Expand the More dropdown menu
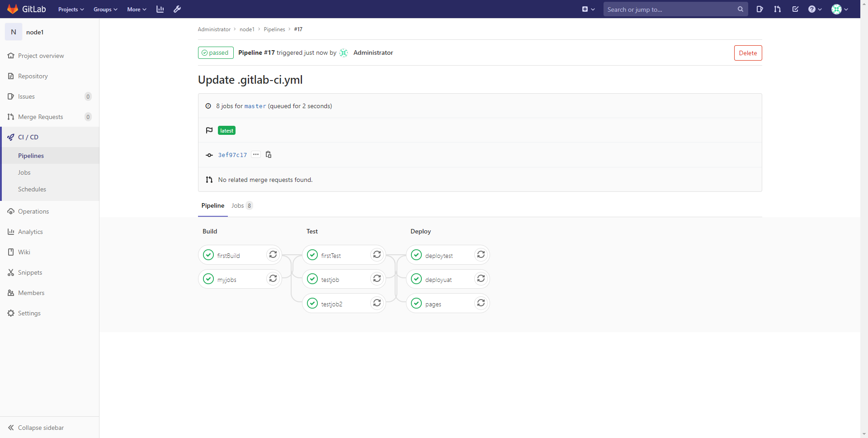Screen dimensions: 868x438 [137, 9]
